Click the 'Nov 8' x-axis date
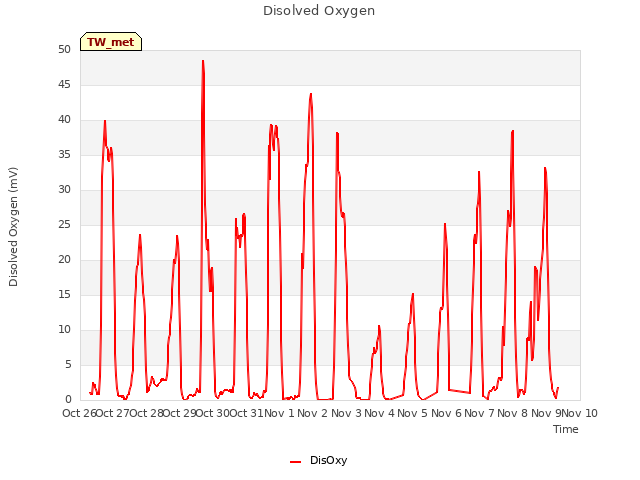Screen dimensions: 640x480 [513, 413]
